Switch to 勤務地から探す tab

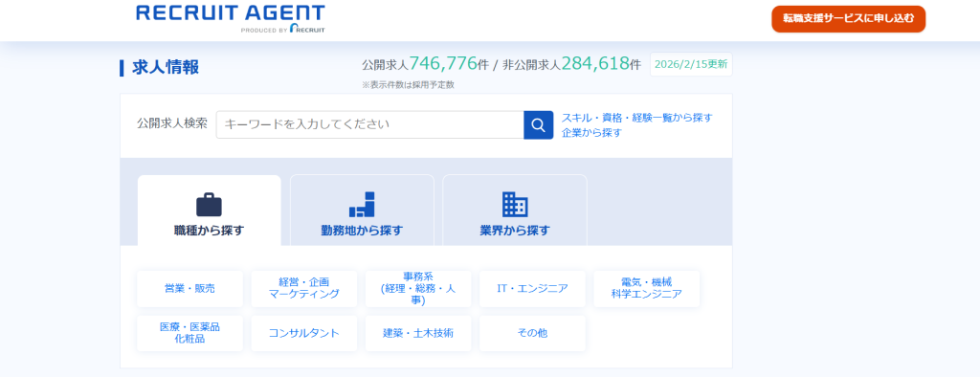pos(362,211)
